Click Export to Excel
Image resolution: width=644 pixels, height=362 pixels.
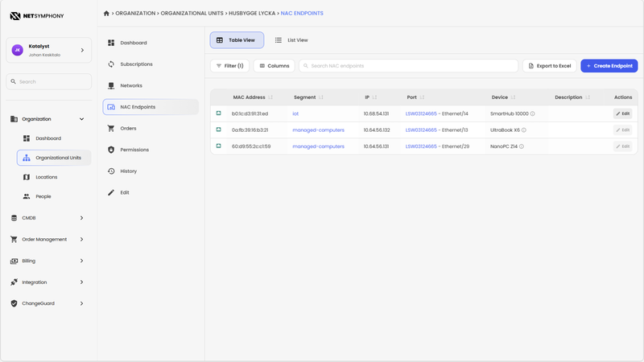(550, 66)
